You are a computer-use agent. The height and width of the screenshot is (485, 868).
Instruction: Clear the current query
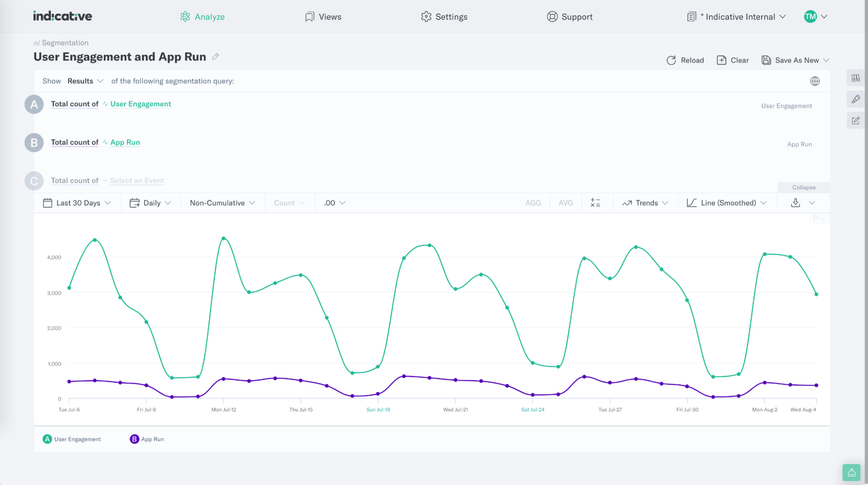(733, 60)
